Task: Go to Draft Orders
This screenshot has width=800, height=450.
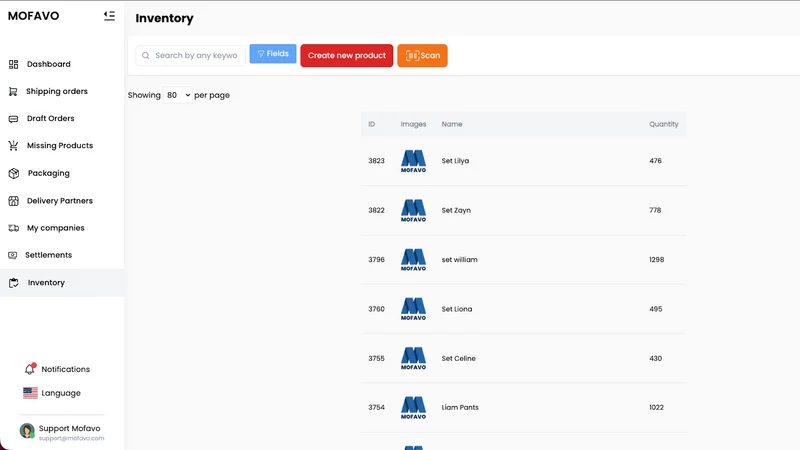Action: coord(51,118)
